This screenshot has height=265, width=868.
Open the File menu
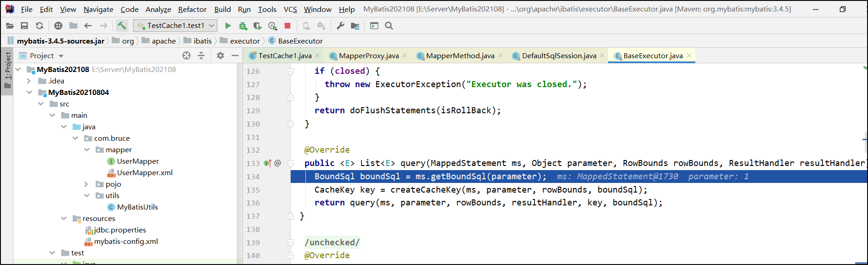coord(27,9)
